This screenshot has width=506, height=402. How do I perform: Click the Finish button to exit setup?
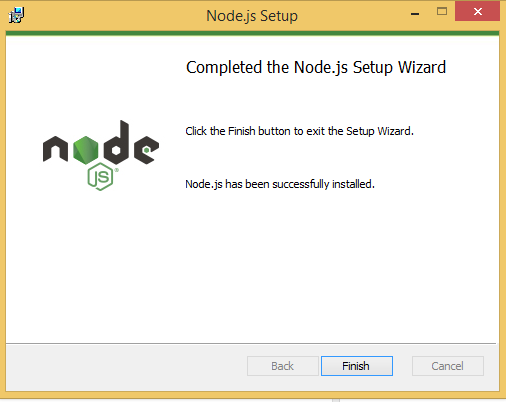coord(357,366)
